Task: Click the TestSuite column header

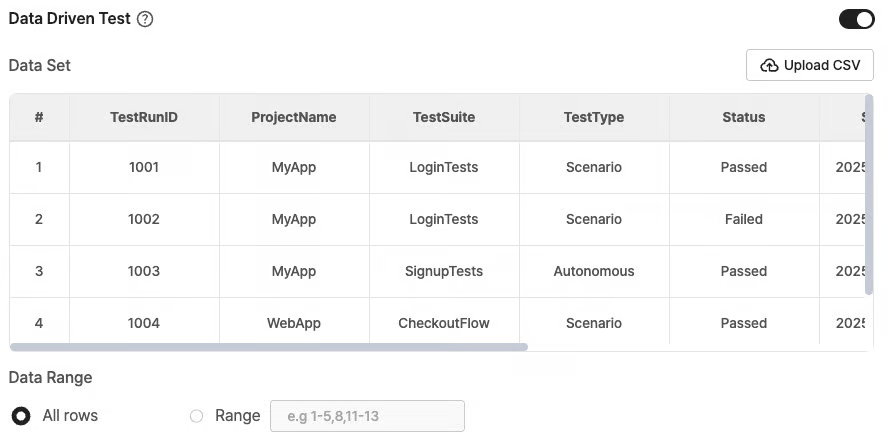Action: pyautogui.click(x=444, y=117)
